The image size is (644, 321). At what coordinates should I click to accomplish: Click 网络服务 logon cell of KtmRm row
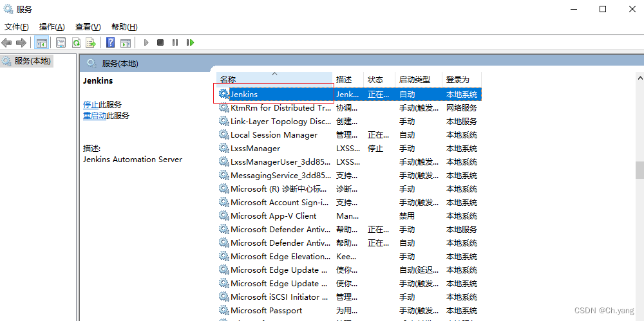[462, 108]
